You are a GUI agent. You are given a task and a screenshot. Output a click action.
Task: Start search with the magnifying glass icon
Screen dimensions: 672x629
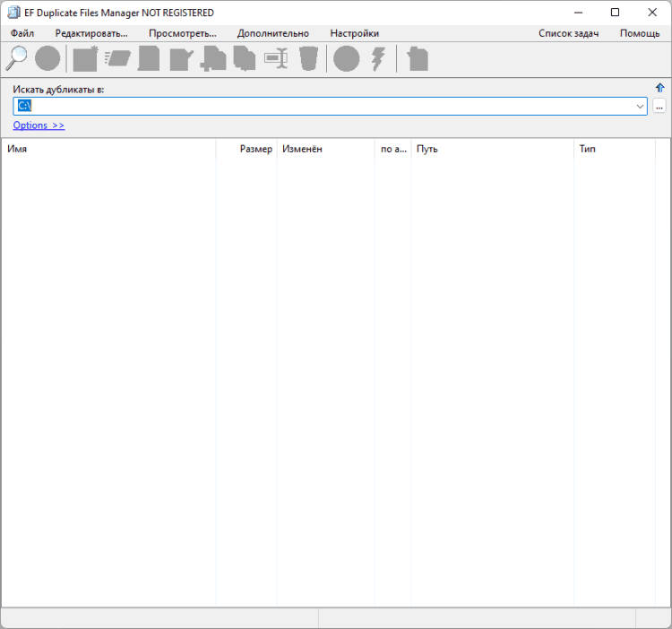[x=17, y=58]
